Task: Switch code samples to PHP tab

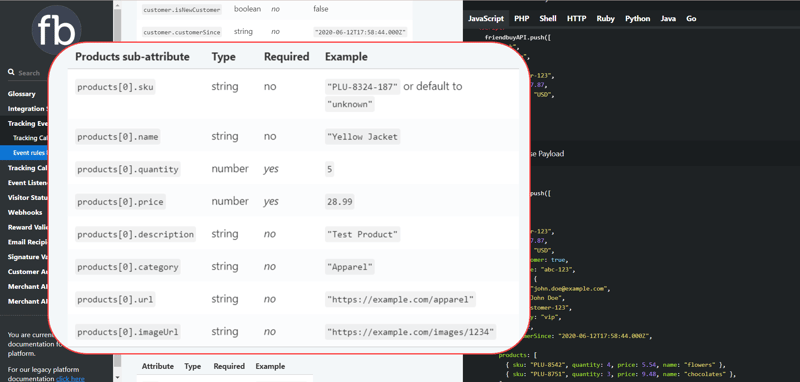Action: click(x=521, y=18)
